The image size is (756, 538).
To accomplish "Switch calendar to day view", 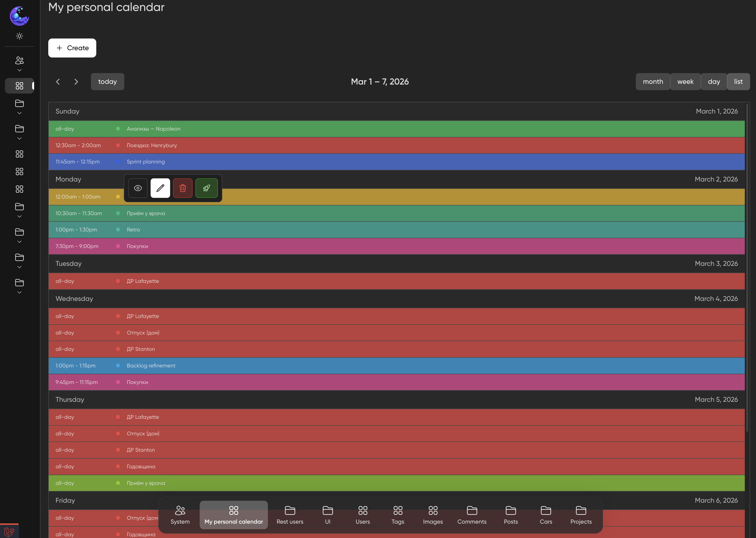I will tap(714, 81).
